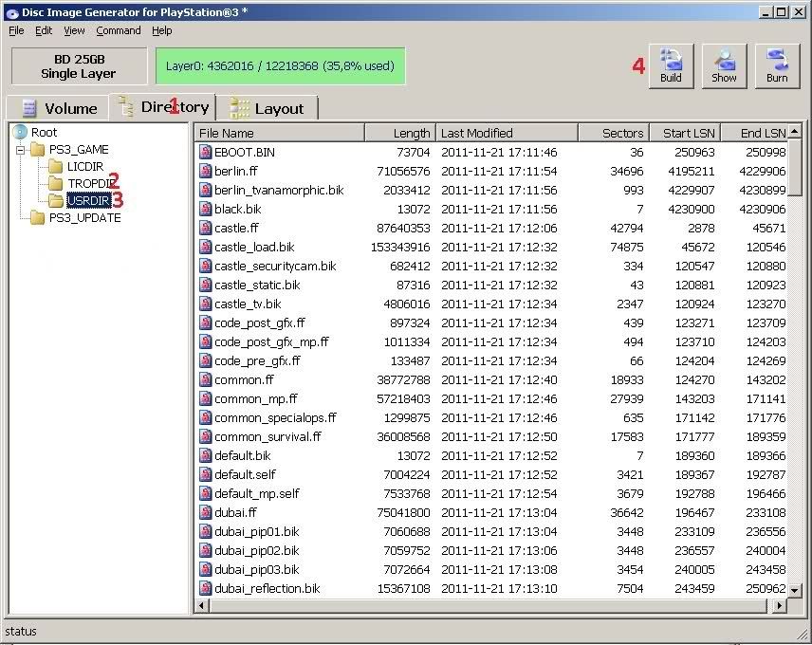Sort by End LSN column header
The height and width of the screenshot is (645, 812).
click(x=754, y=133)
